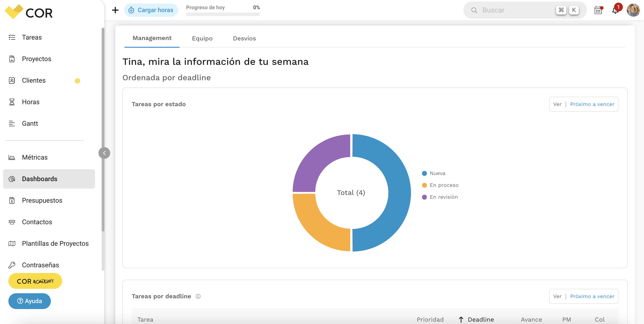Open Presupuestos in the sidebar
Image resolution: width=644 pixels, height=324 pixels.
(49, 200)
